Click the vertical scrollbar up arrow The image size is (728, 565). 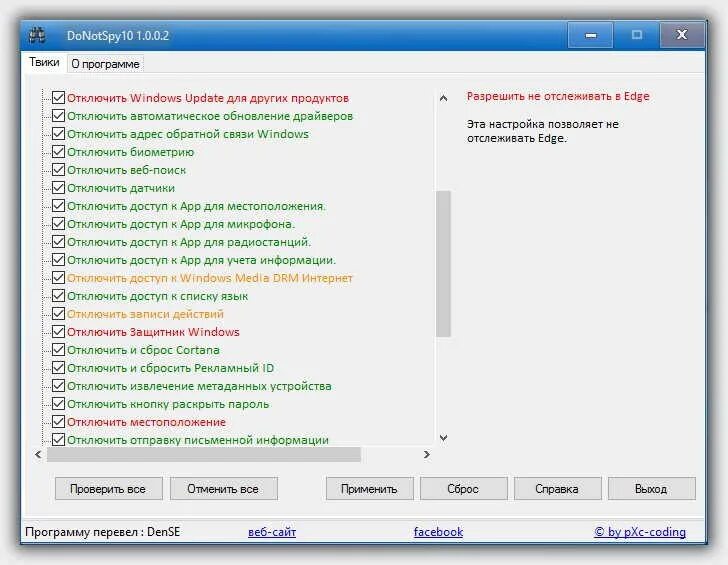(443, 98)
